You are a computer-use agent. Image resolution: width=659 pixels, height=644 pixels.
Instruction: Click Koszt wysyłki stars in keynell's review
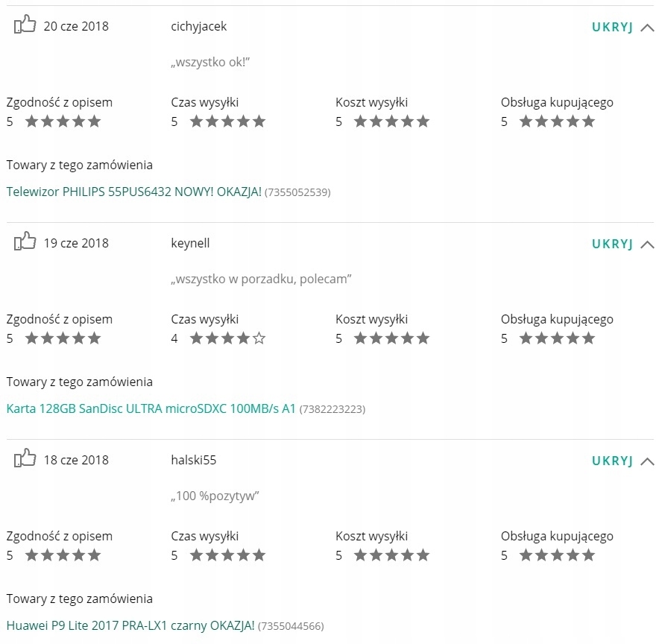coord(392,338)
